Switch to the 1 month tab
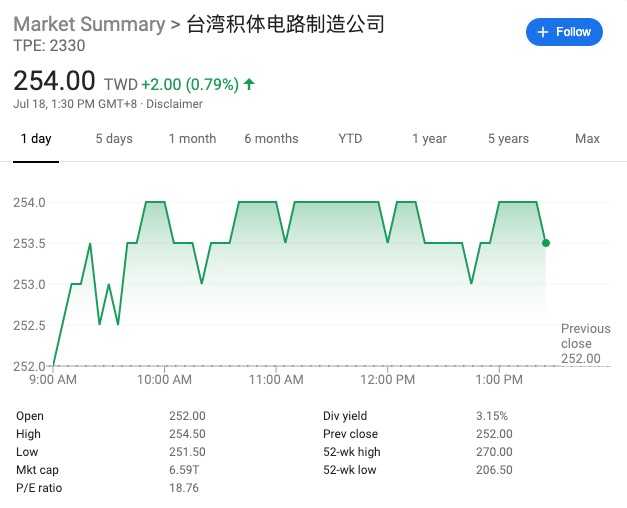This screenshot has width=627, height=508. [x=192, y=139]
